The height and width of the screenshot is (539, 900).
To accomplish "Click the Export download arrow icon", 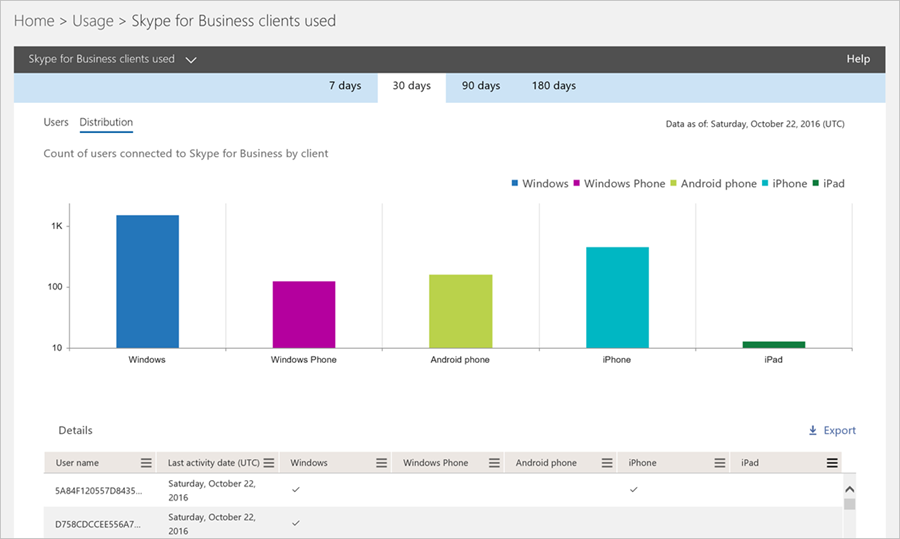I will [813, 430].
